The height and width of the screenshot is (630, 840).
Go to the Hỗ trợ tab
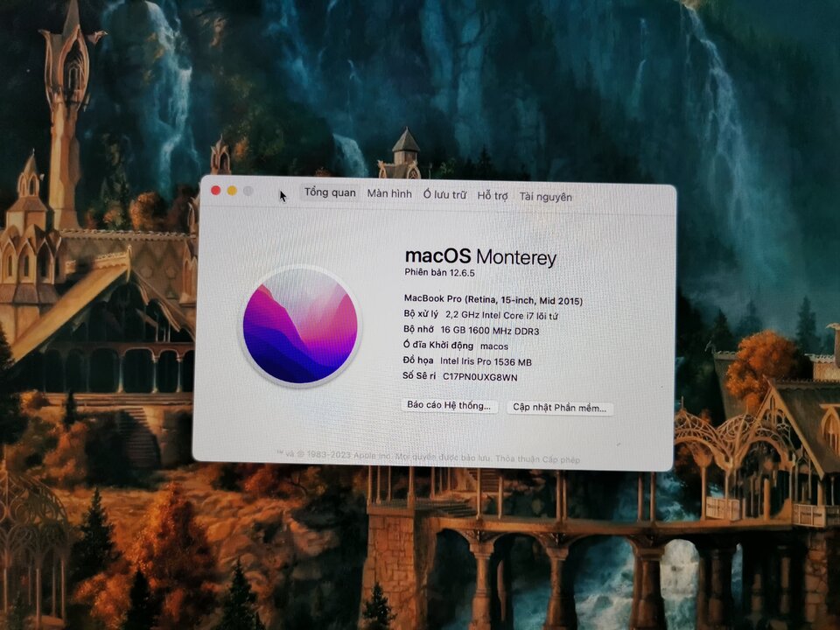pos(493,195)
